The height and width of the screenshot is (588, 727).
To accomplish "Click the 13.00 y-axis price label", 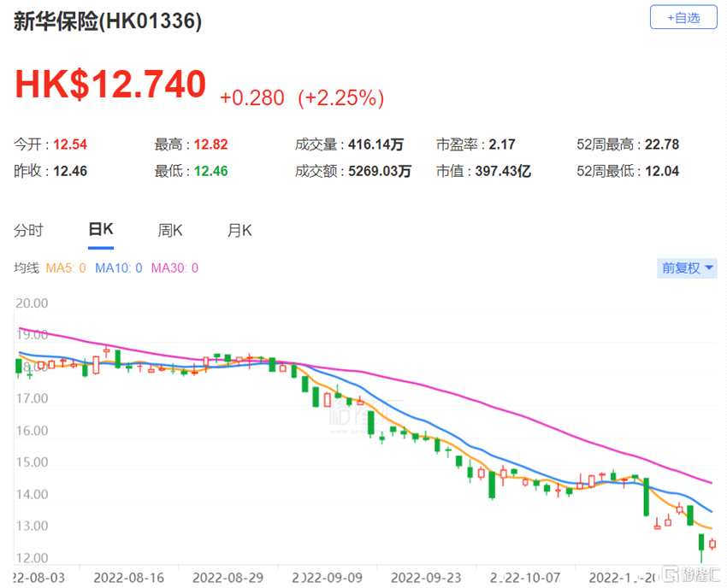I will (x=32, y=526).
